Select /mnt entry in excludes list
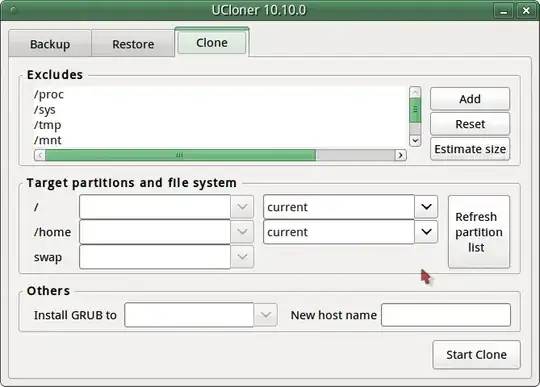Screen dimensions: 540x387 pyautogui.click(x=48, y=140)
